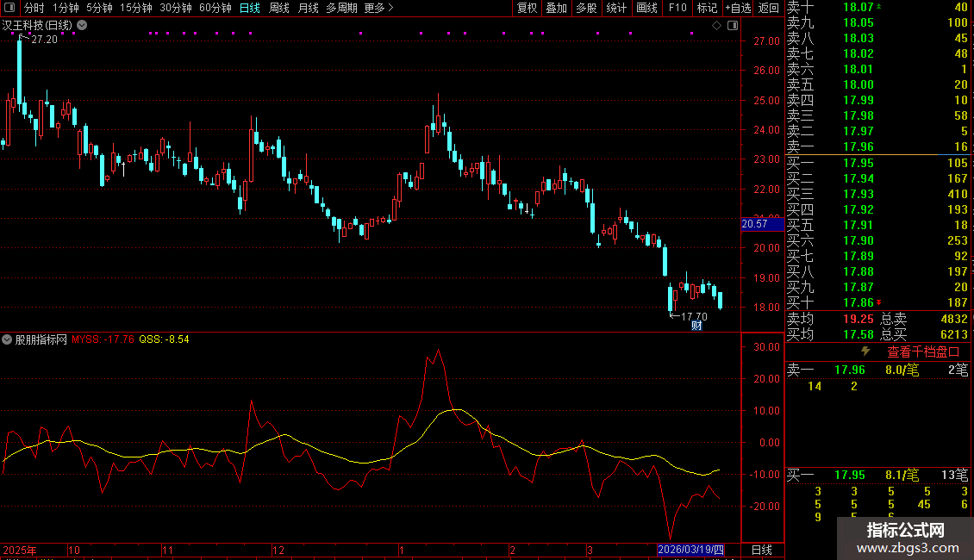The width and height of the screenshot is (974, 560).
Task: Click the diamond icon above the price axis
Action: (716, 26)
